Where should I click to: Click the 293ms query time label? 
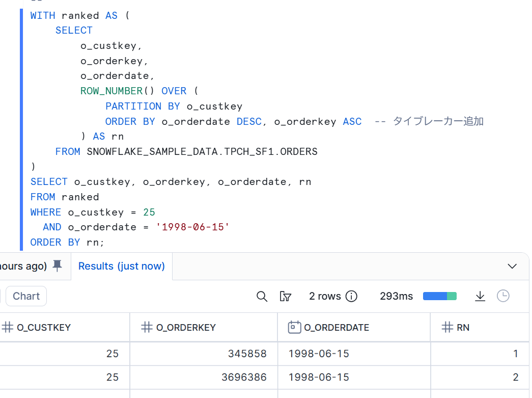coord(396,296)
